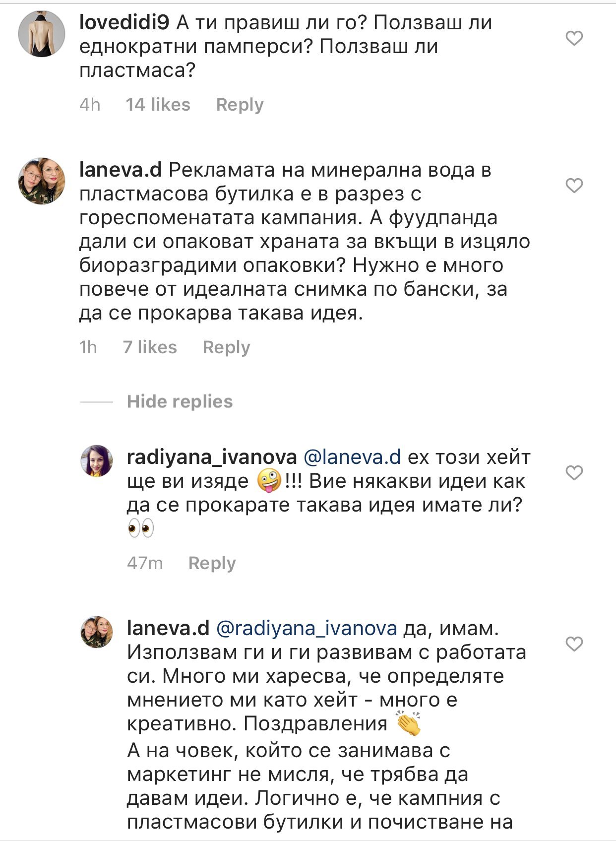Open laneva.d username in the reply thread
The height and width of the screenshot is (844, 616).
pos(168,628)
